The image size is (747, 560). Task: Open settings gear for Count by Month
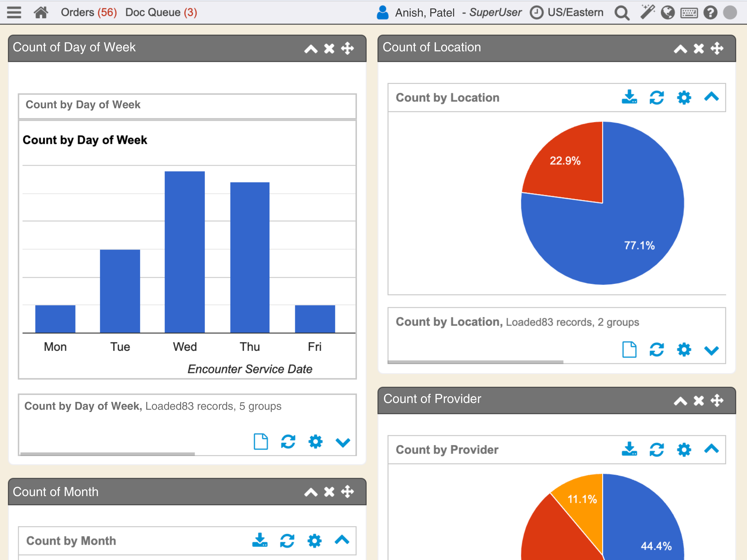[x=314, y=541]
